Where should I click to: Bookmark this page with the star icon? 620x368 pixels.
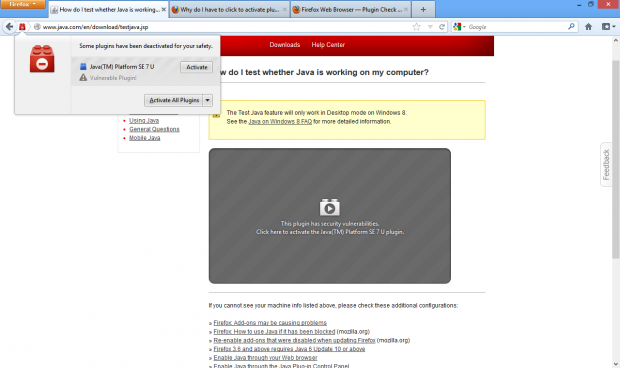click(416, 27)
